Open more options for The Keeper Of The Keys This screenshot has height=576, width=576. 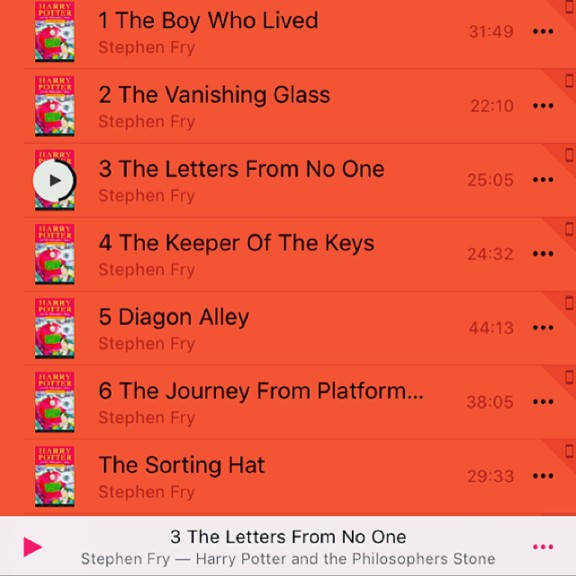[x=543, y=253]
